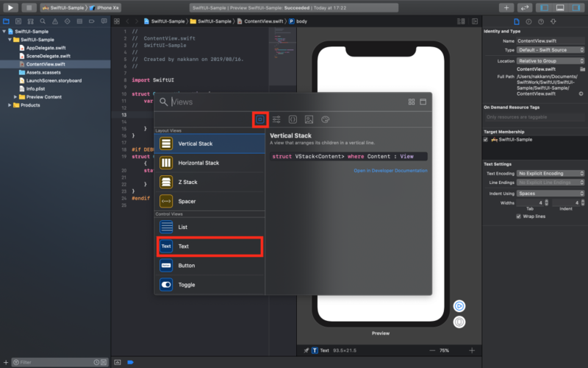
Task: Open the Test navigator diamond icon
Action: (x=67, y=21)
